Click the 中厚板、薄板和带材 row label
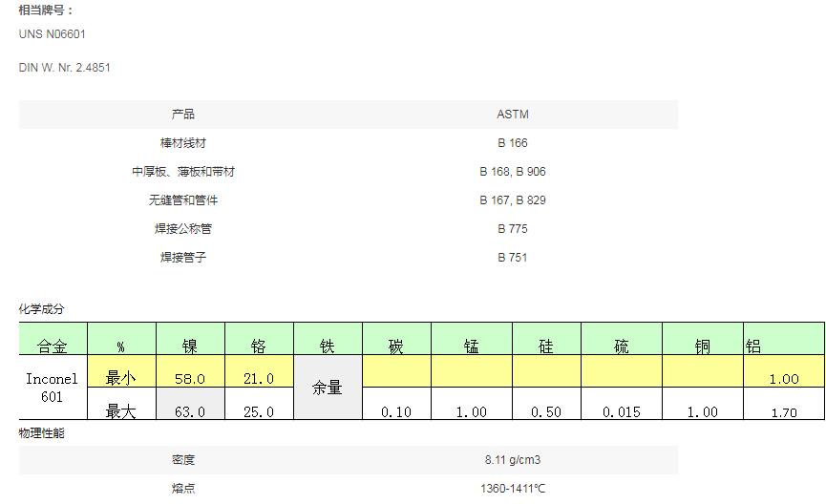The image size is (826, 504). coord(183,171)
